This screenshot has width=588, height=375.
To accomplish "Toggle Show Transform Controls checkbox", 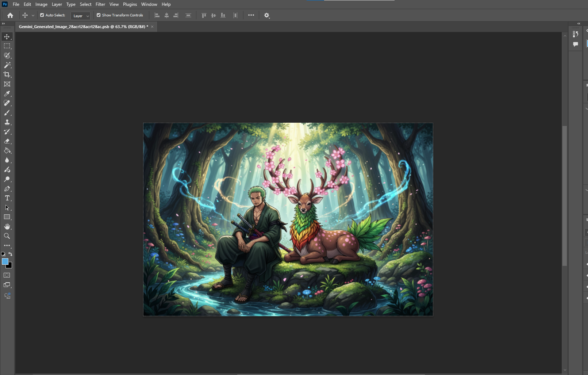I will click(99, 15).
